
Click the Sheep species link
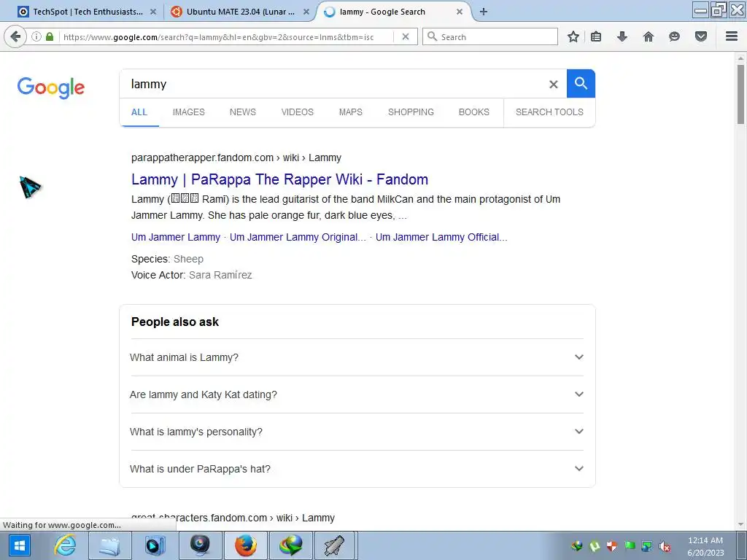pyautogui.click(x=188, y=259)
